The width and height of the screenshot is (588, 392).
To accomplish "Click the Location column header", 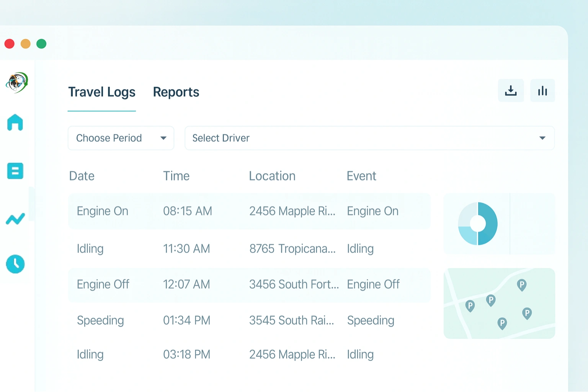I will pyautogui.click(x=272, y=176).
